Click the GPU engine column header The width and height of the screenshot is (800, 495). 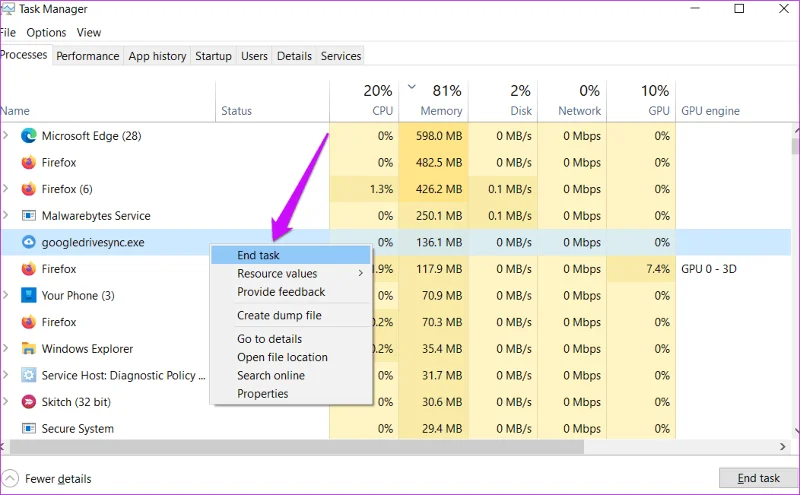coord(710,111)
